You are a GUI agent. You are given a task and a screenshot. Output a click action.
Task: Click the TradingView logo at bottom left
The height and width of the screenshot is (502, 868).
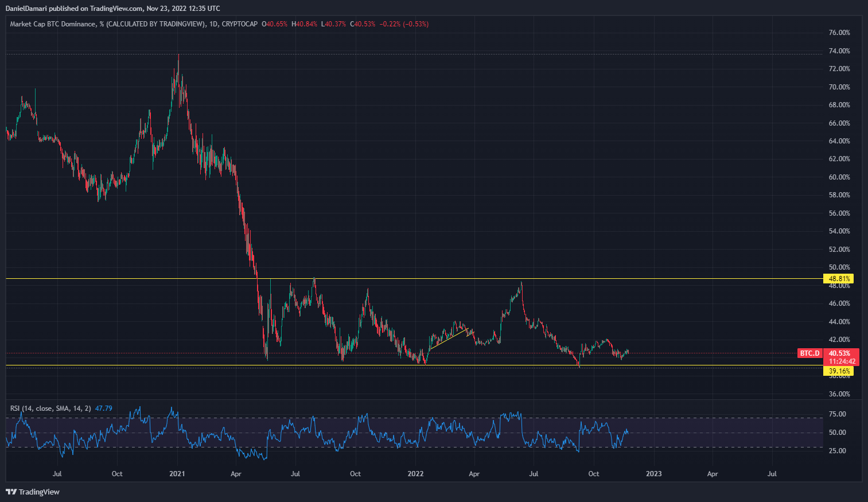[33, 492]
